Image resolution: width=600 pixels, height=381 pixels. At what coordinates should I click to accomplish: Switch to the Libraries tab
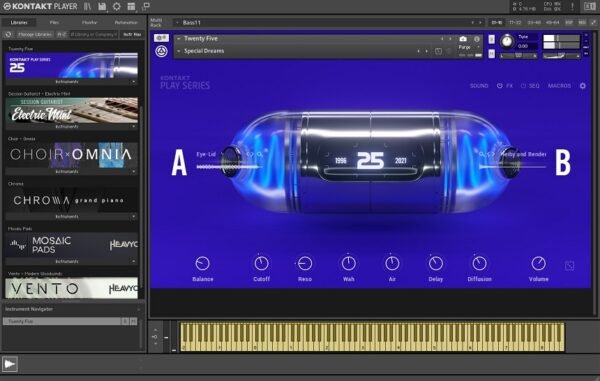[19, 23]
